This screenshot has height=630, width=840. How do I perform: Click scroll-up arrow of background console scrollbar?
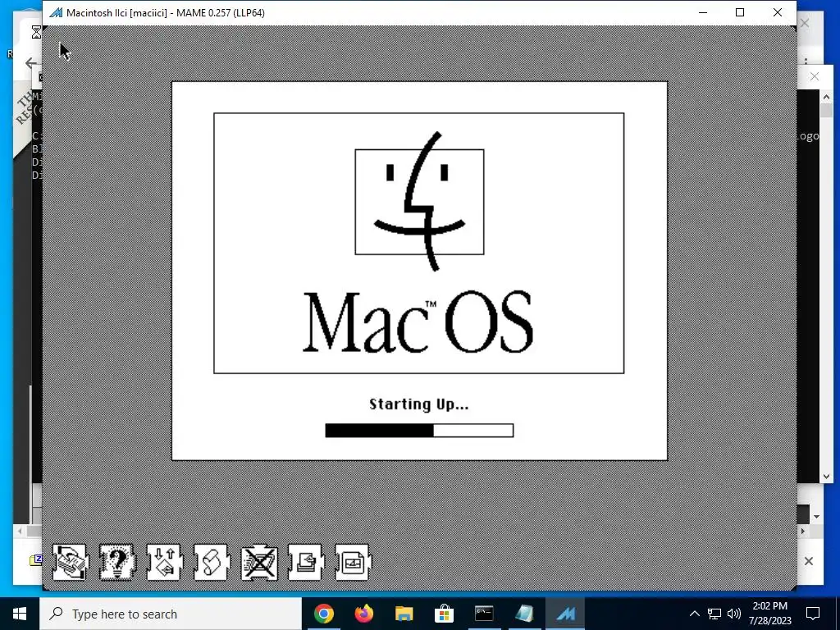826,97
